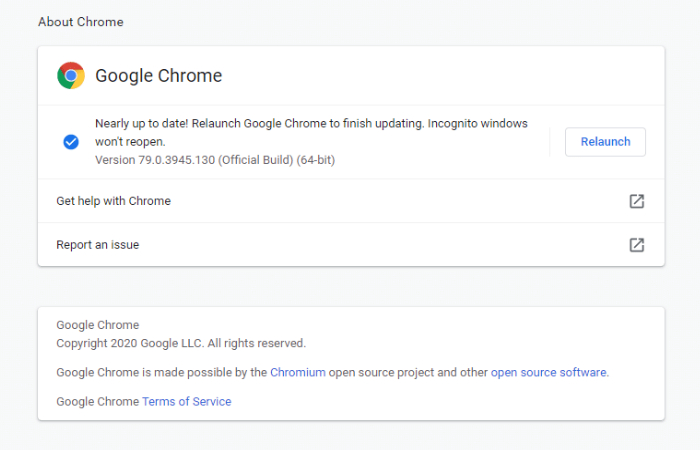Click the About Chrome page heading
Screen dimensions: 700x450
(x=81, y=22)
